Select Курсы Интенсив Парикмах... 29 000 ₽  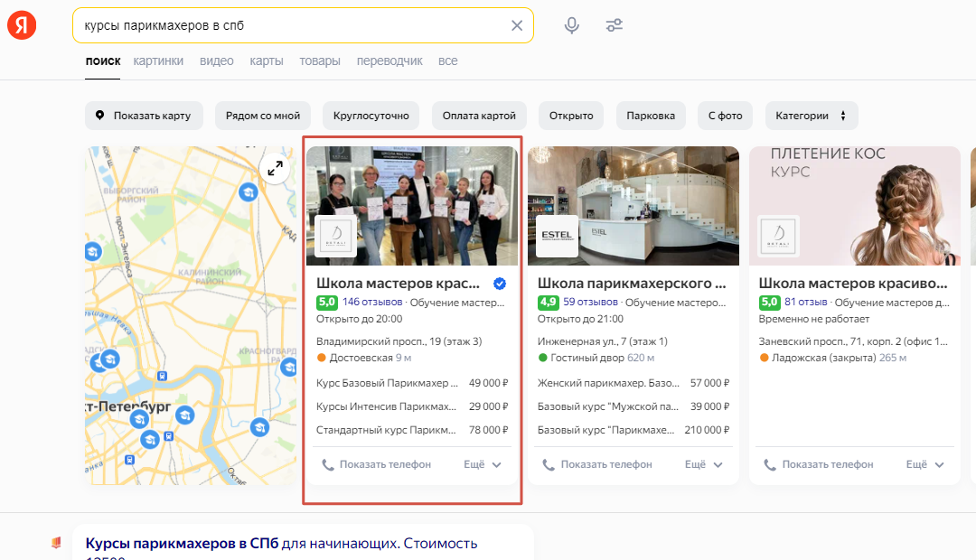(x=412, y=406)
